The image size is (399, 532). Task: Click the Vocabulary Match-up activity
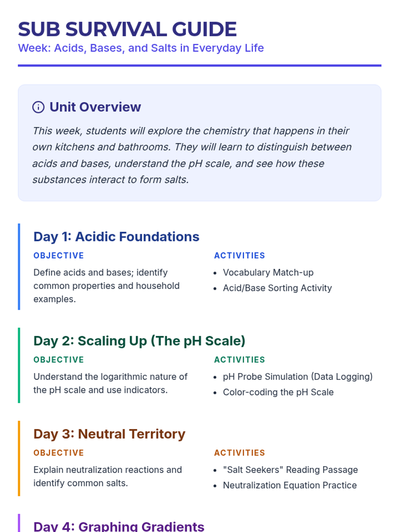(268, 273)
